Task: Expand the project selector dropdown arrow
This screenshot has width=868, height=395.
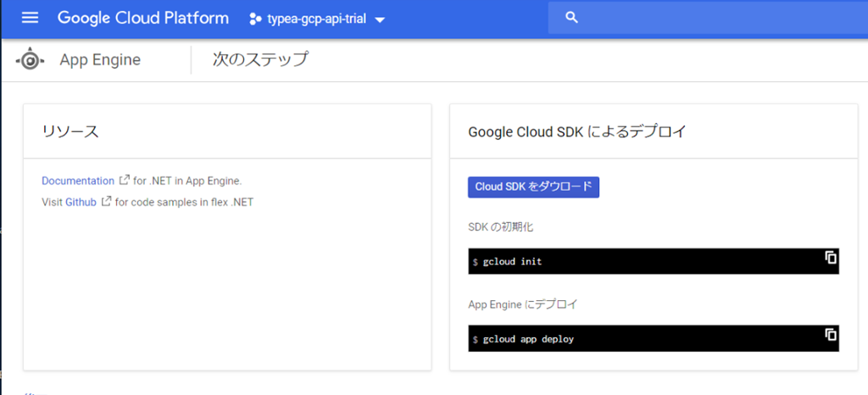Action: click(380, 19)
